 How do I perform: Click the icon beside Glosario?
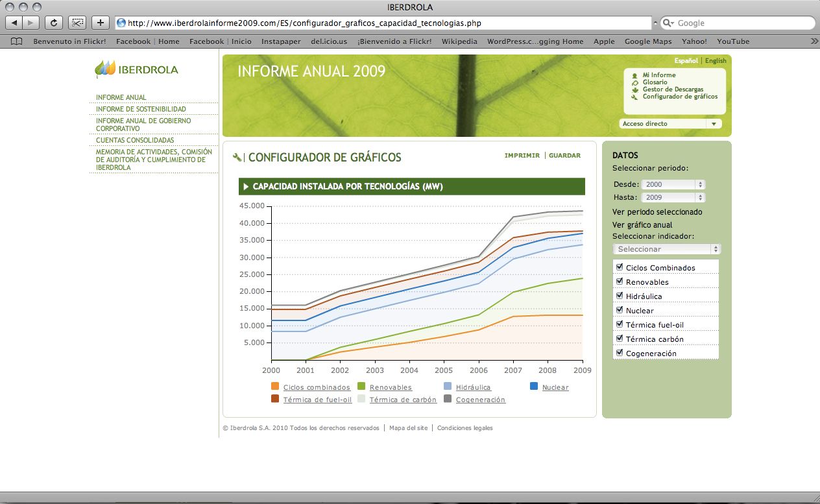pyautogui.click(x=634, y=82)
